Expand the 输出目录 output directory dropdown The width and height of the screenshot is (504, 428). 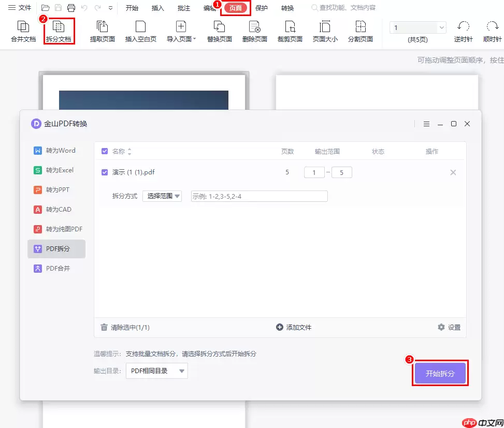coord(156,371)
